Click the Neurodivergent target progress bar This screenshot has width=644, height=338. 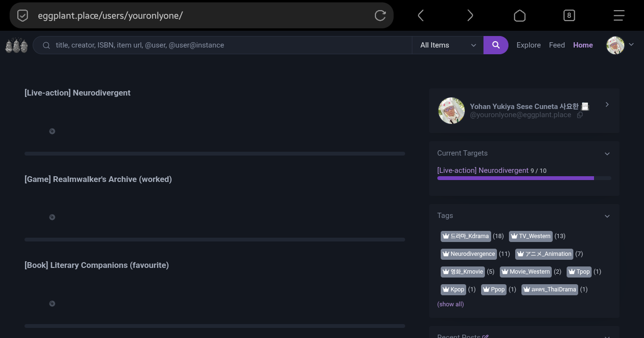point(524,178)
